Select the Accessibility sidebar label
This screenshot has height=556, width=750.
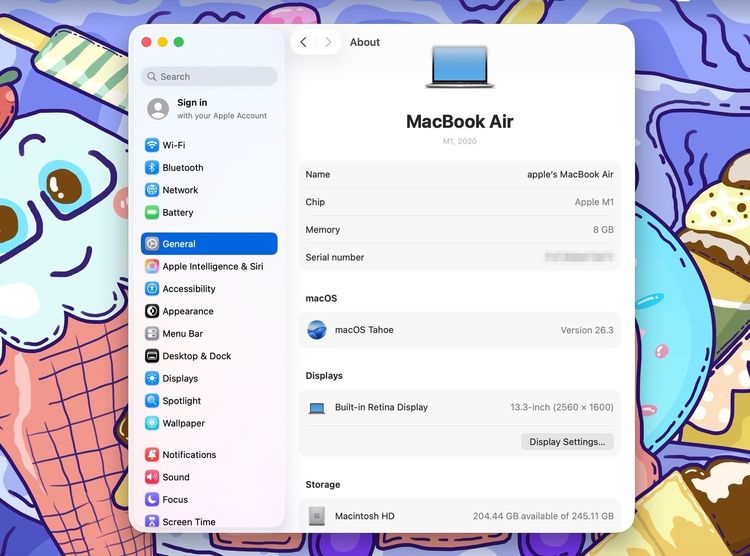[189, 289]
